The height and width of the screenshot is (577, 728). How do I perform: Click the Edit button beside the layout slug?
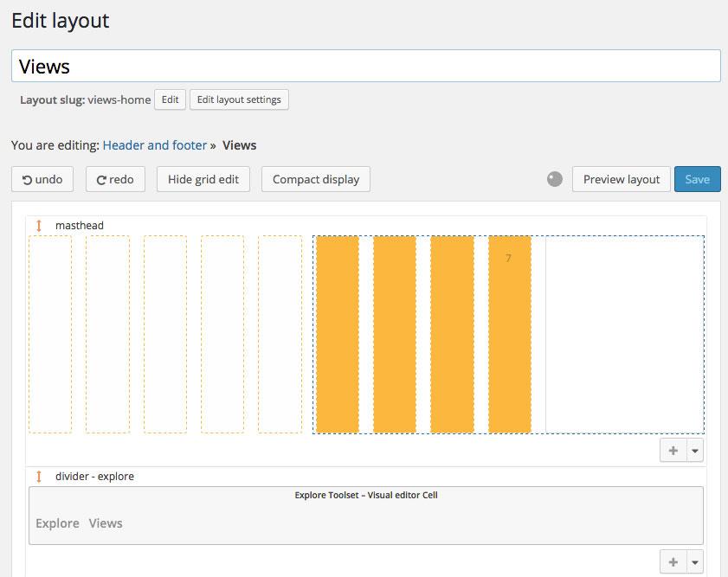(x=170, y=99)
